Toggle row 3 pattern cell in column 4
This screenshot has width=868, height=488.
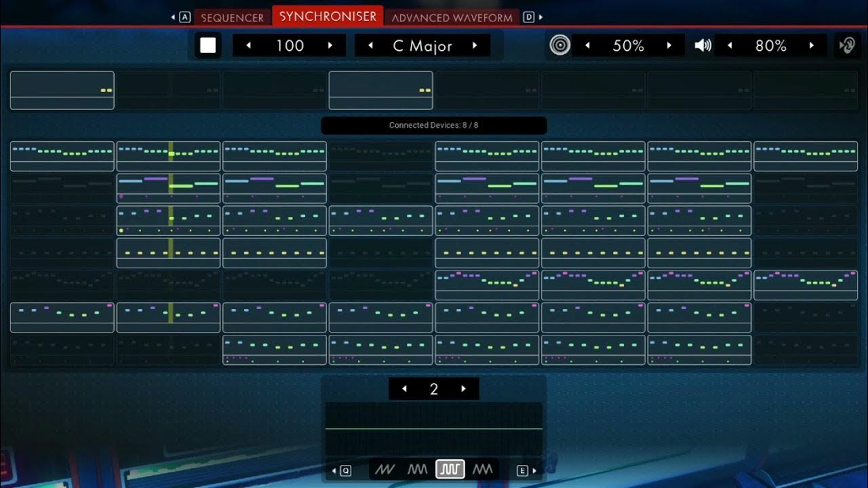380,220
